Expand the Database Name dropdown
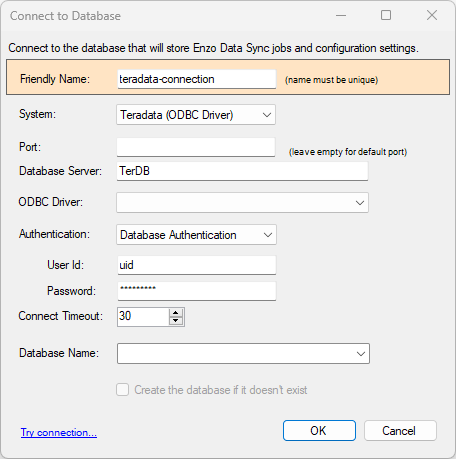The image size is (456, 459). point(243,353)
